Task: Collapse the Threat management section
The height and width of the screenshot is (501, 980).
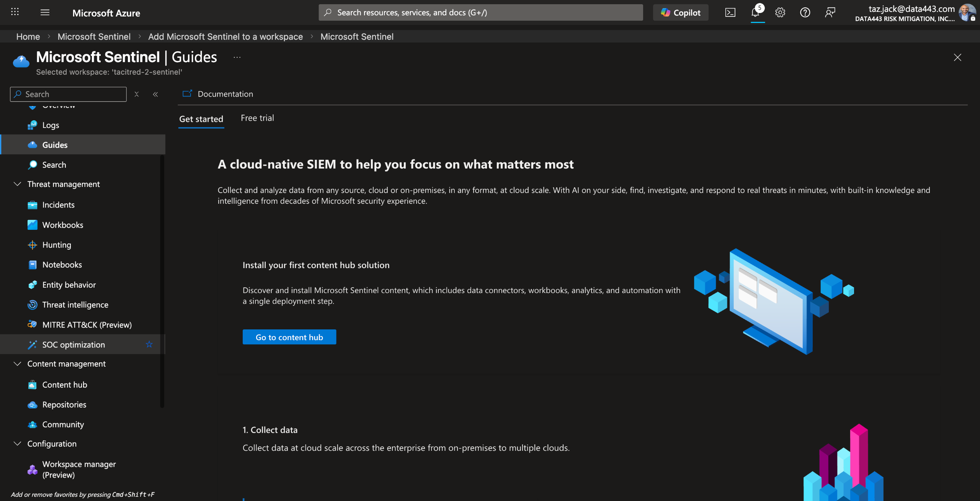Action: [x=17, y=184]
